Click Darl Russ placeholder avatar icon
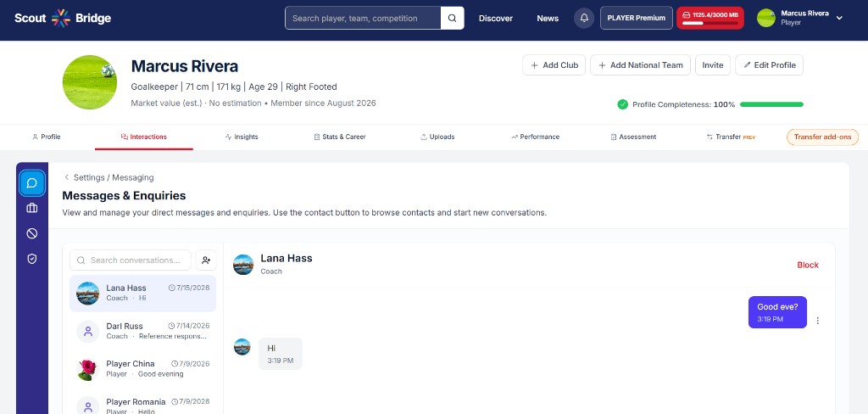868x414 pixels. (87, 332)
